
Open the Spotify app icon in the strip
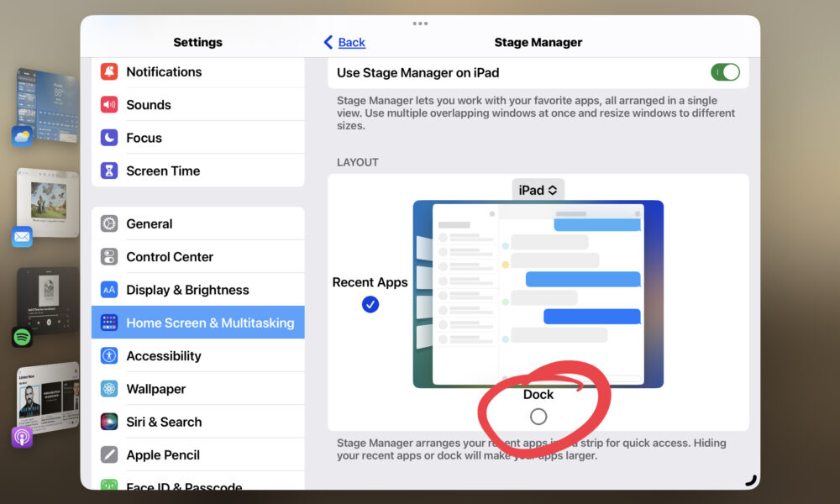pos(22,338)
